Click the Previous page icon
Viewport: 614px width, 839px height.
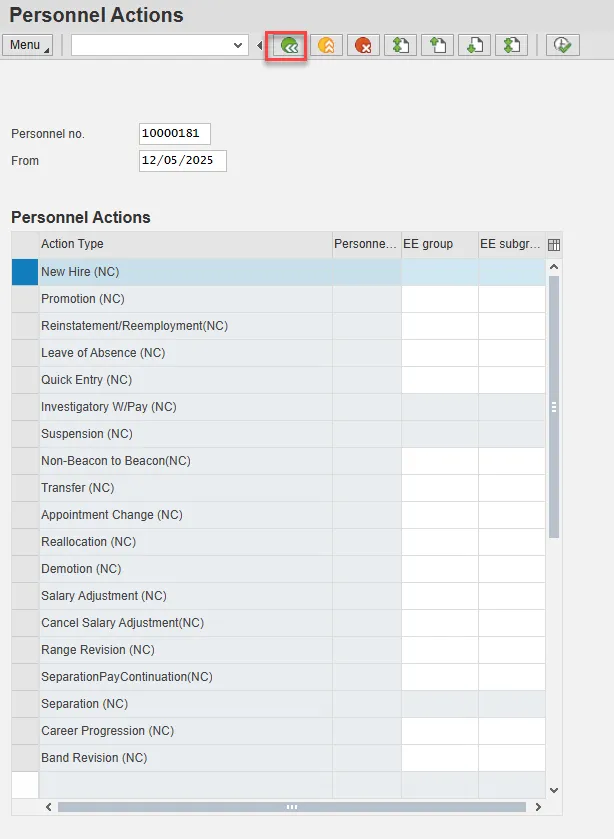pyautogui.click(x=438, y=45)
